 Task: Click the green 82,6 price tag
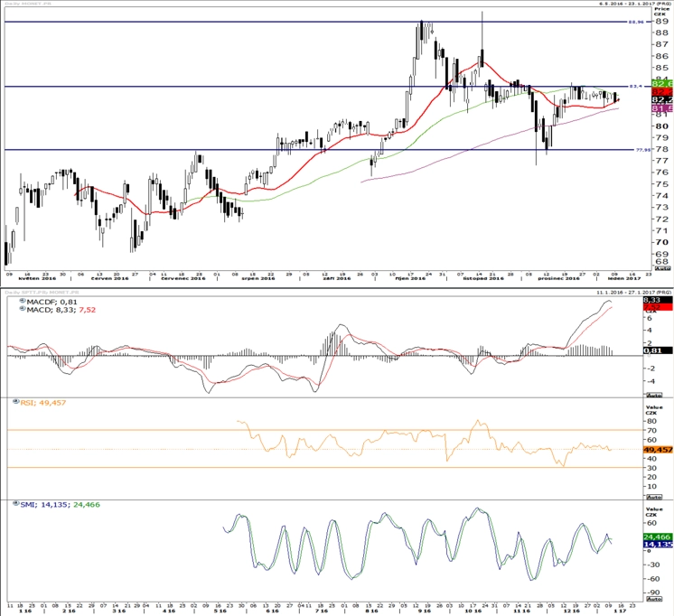[x=661, y=83]
